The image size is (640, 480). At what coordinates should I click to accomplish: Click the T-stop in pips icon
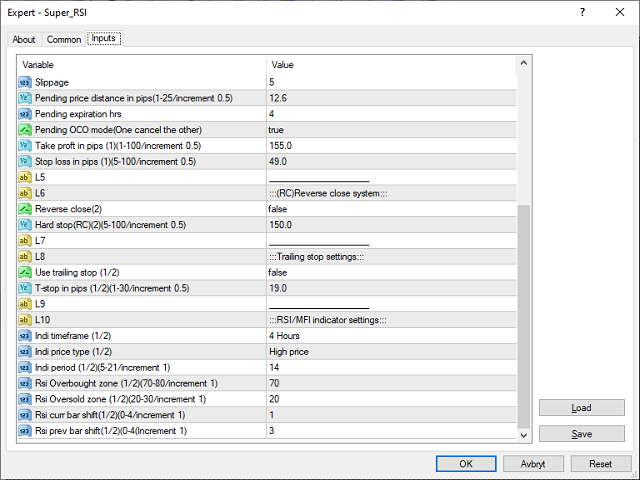coord(25,288)
